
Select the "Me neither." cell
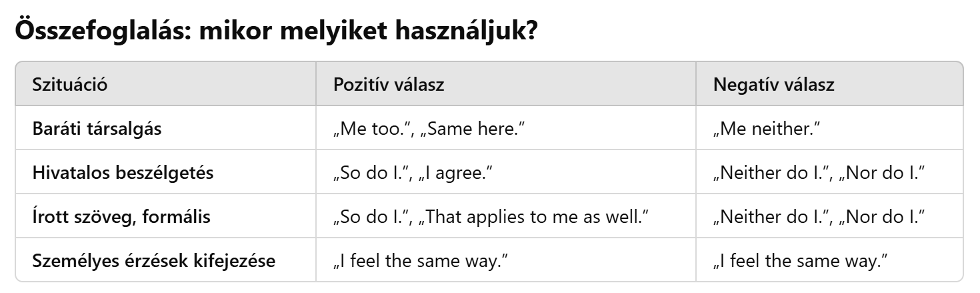tap(766, 128)
